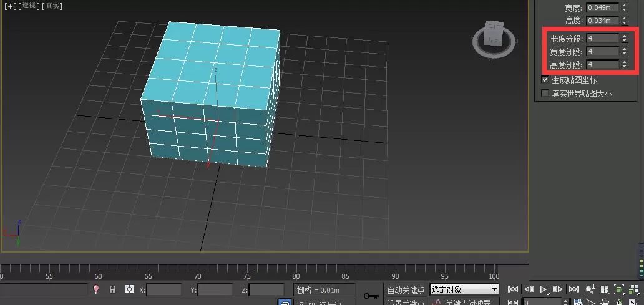Select the Zoom viewport tool
644x305 pixels.
click(590, 289)
